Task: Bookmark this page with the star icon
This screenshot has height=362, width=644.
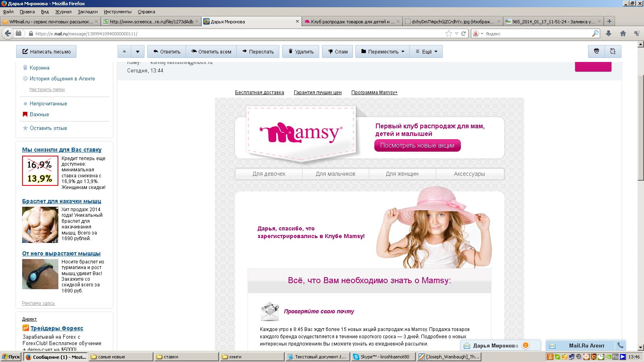Action: tap(449, 34)
